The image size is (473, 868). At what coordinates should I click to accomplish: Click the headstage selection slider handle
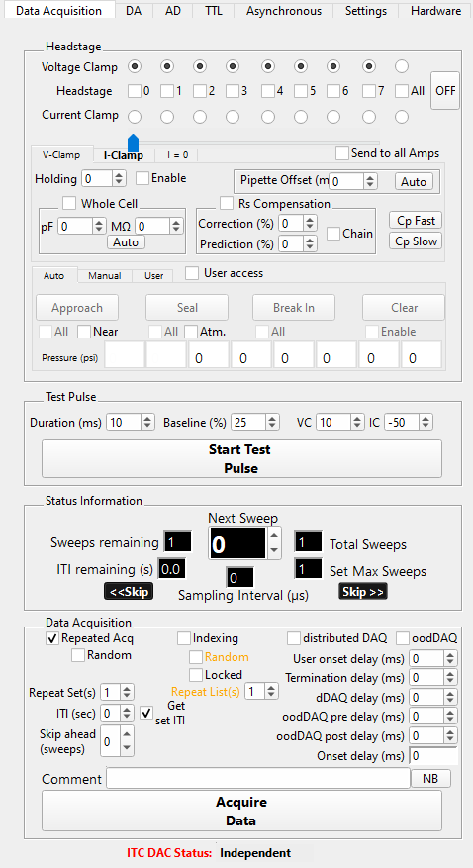(x=133, y=142)
